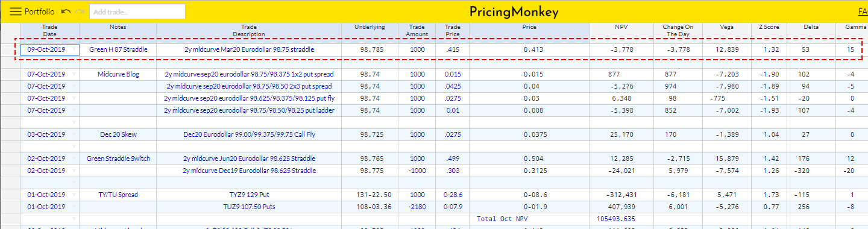Open date dropdown in TUZ9 107.50 Puts row

coord(74,207)
